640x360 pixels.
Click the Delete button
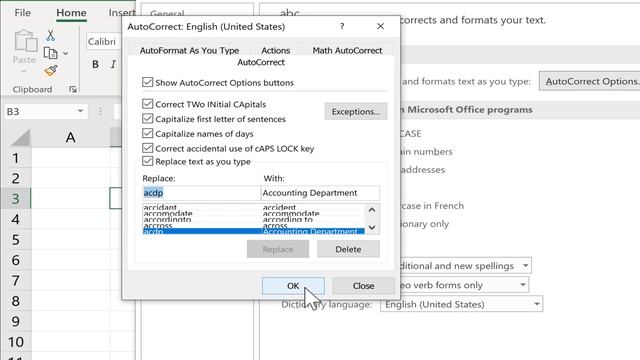point(348,249)
